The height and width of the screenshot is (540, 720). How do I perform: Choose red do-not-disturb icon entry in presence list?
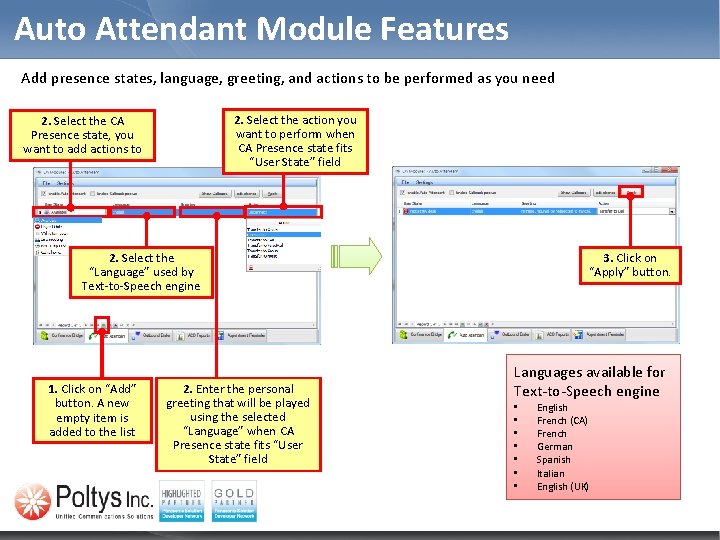[38, 227]
